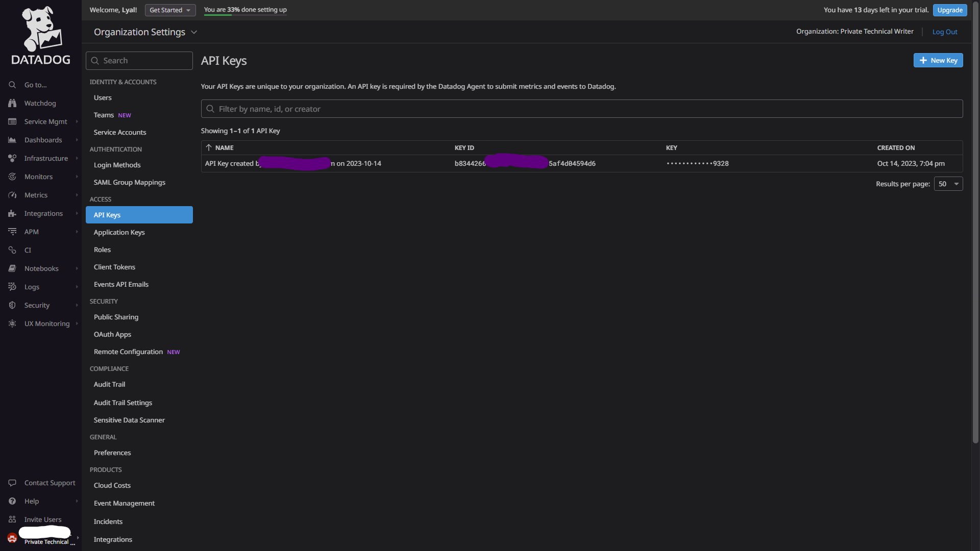The width and height of the screenshot is (980, 551).
Task: Expand the Organization Settings chevron menu
Action: (194, 32)
